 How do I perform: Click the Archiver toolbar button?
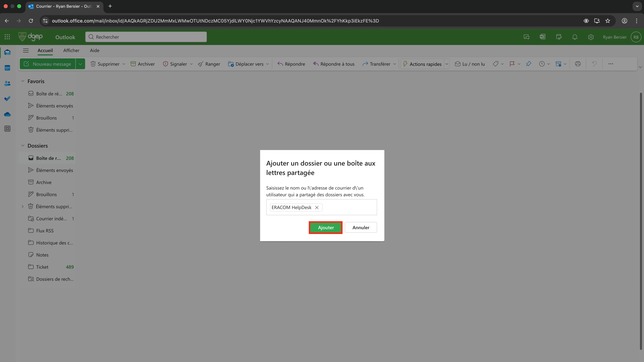click(x=143, y=64)
